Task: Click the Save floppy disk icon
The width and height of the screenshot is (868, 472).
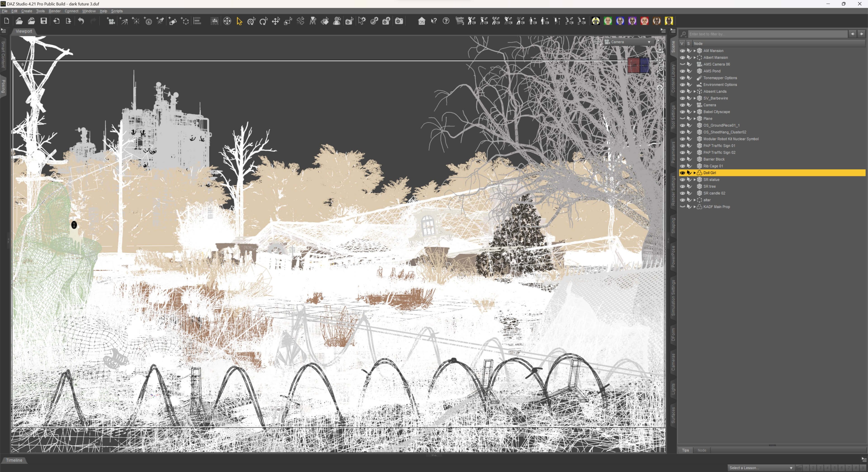Action: point(44,21)
